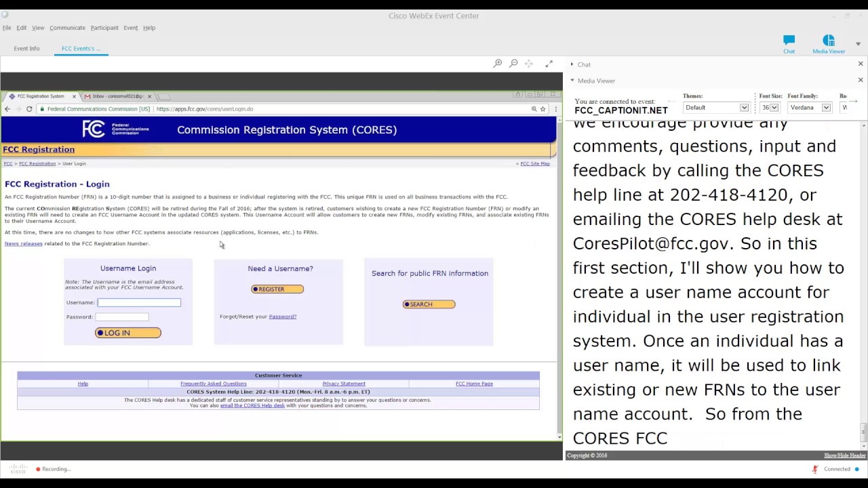Image resolution: width=868 pixels, height=488 pixels.
Task: Open the News releases link
Action: [24, 243]
